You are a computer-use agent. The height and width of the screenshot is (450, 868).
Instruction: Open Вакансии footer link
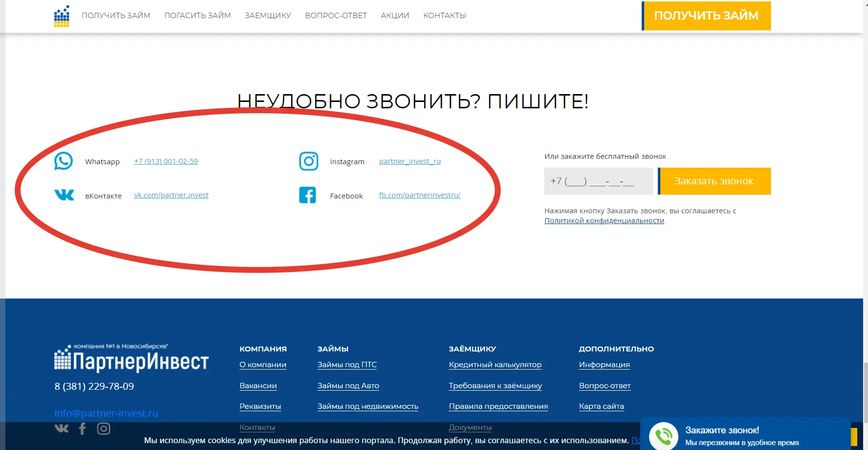coord(258,386)
